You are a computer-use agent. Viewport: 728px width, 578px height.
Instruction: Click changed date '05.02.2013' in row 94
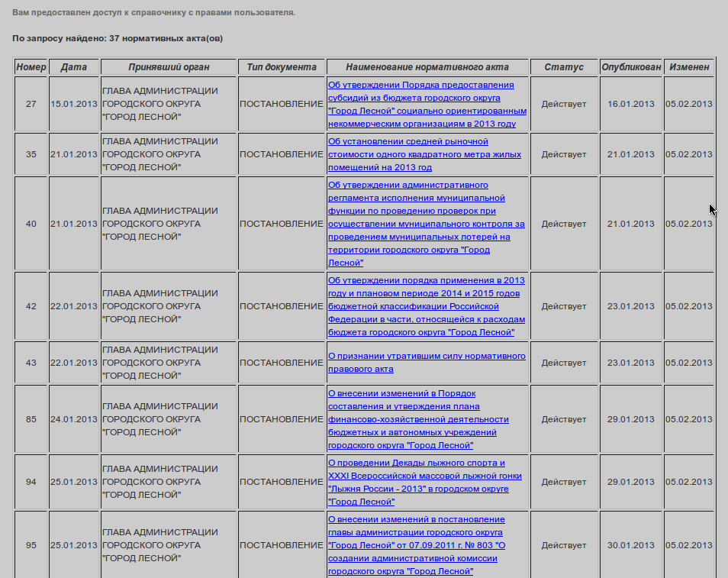[689, 483]
